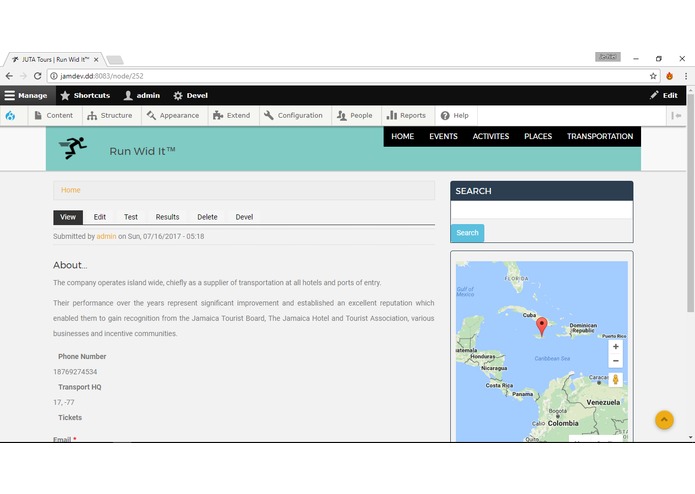695x494 pixels.
Task: Select the View node tab
Action: [68, 217]
